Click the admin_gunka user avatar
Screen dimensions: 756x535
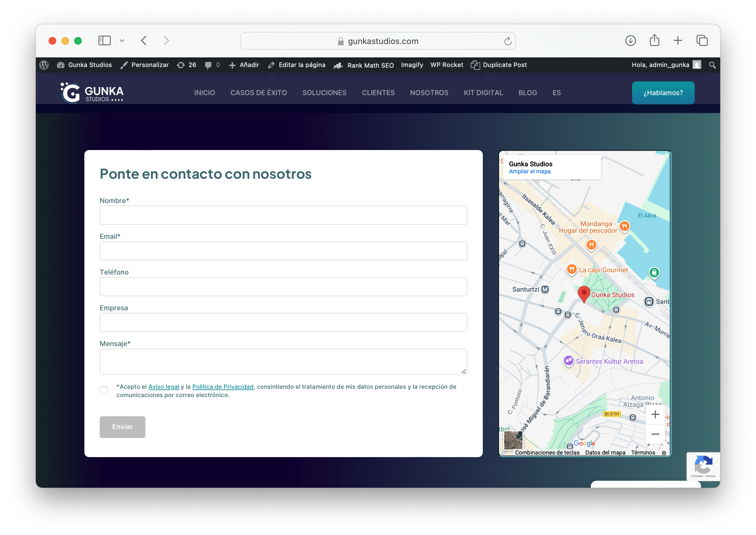coord(696,64)
